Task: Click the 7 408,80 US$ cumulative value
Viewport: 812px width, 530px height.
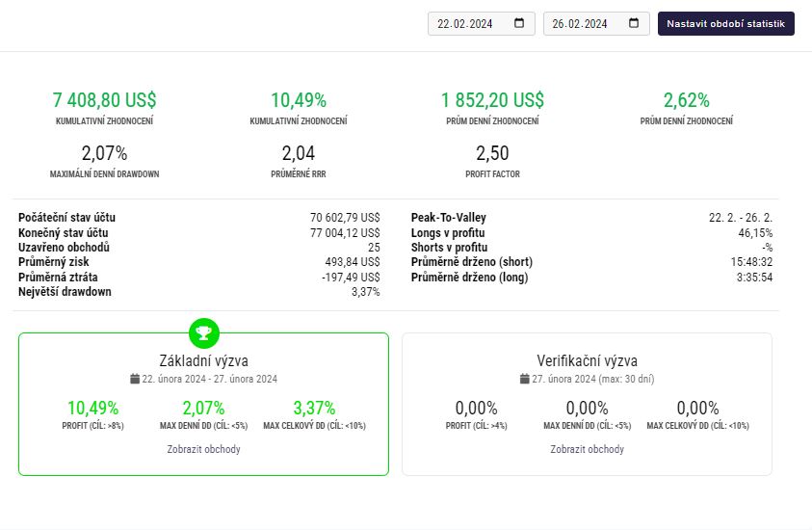Action: click(104, 100)
